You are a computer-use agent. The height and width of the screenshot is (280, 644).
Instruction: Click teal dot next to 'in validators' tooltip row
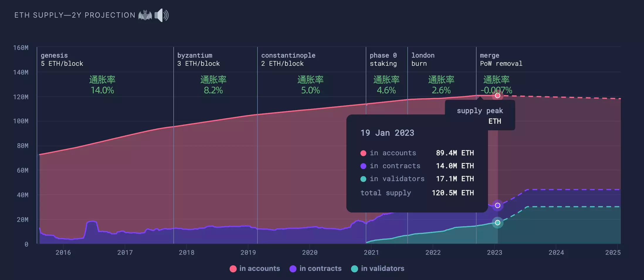pyautogui.click(x=363, y=179)
